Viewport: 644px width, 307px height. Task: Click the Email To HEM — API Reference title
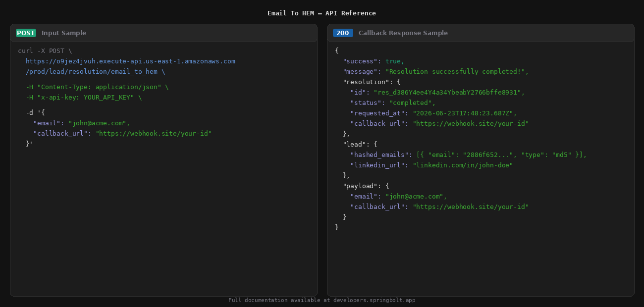pos(322,13)
